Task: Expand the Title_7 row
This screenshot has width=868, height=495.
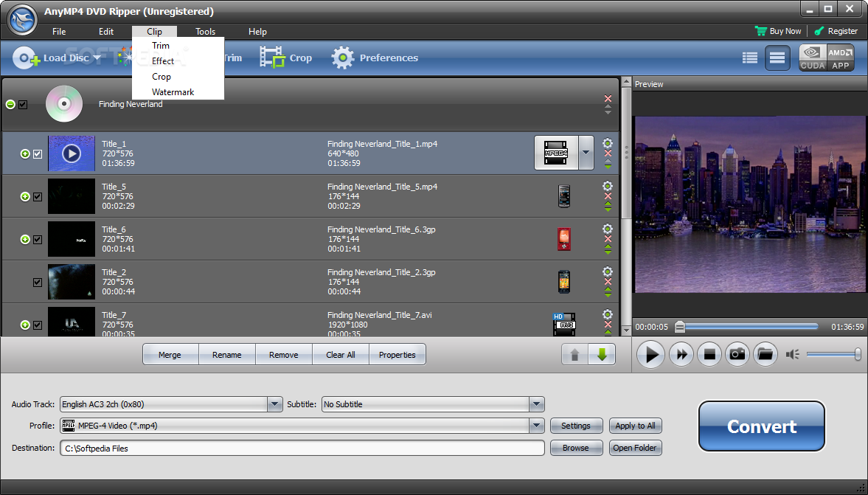Action: tap(25, 325)
